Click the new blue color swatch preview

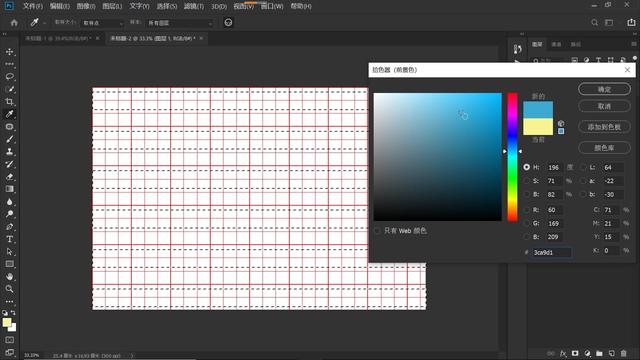[x=538, y=110]
